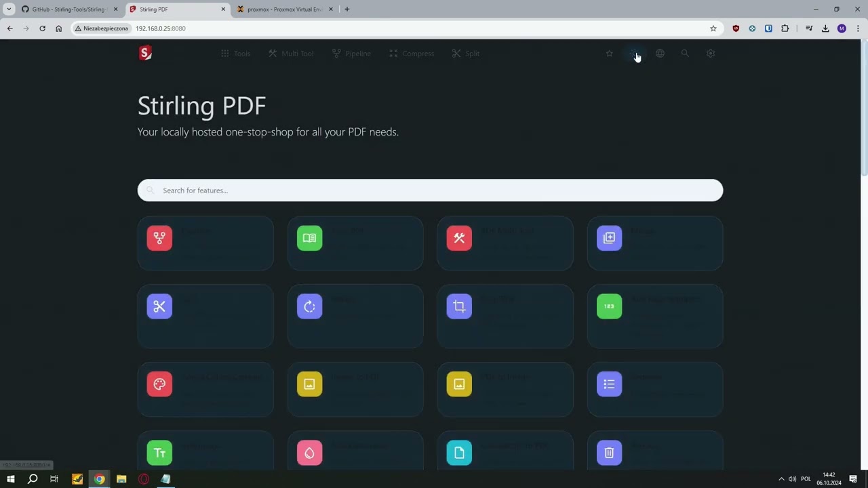Open the Add Watermark droplet icon
The width and height of the screenshot is (868, 488).
pyautogui.click(x=309, y=453)
